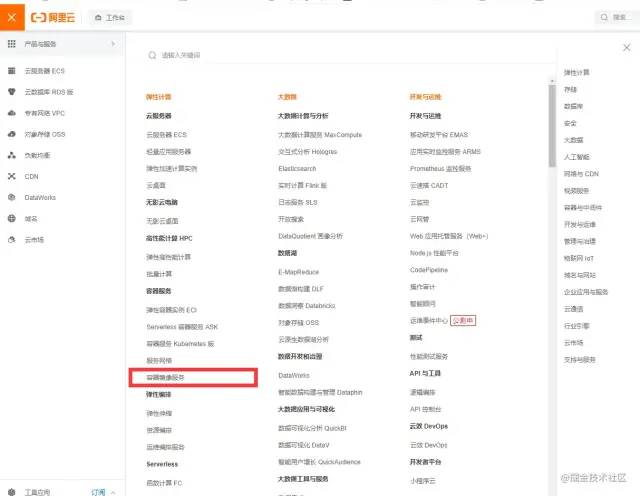This screenshot has height=496, width=640.
Task: Click the 工具应用 icon at the sidebar bottom
Action: [x=11, y=492]
